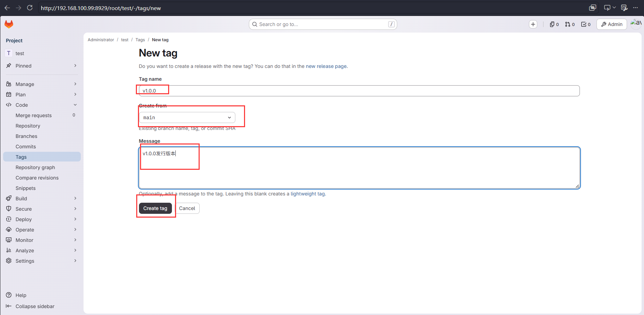
Task: Expand the Secure menu
Action: click(x=42, y=209)
